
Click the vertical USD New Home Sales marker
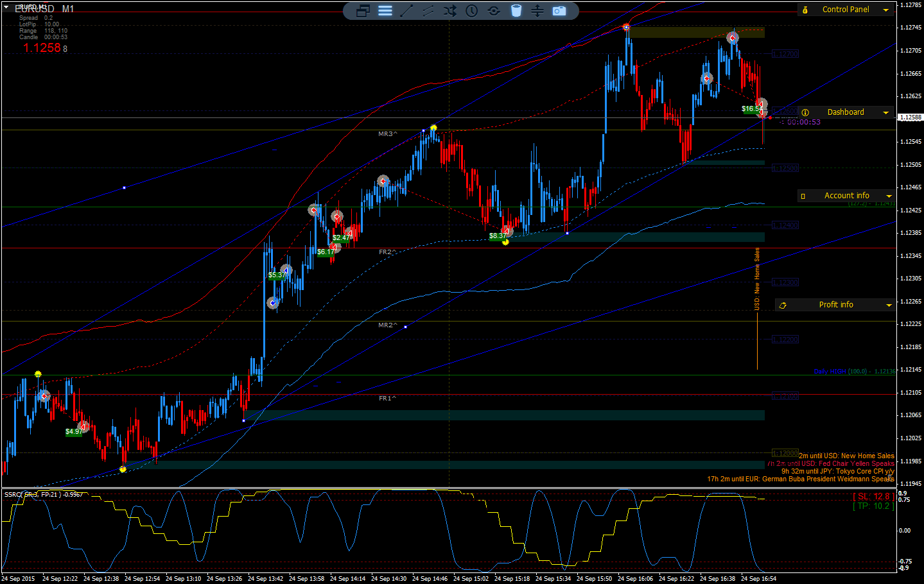coord(757,279)
